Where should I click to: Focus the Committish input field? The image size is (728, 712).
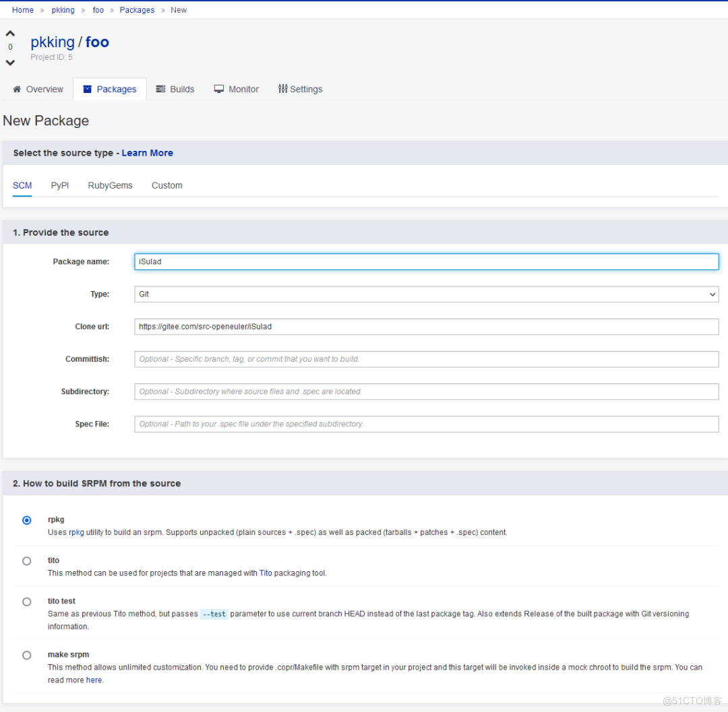click(x=426, y=359)
